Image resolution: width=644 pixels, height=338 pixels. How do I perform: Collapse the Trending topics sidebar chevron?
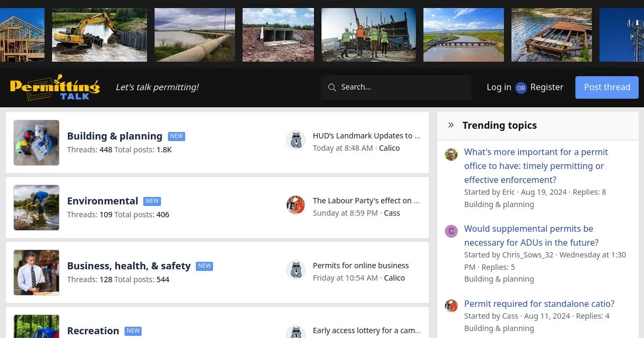451,125
